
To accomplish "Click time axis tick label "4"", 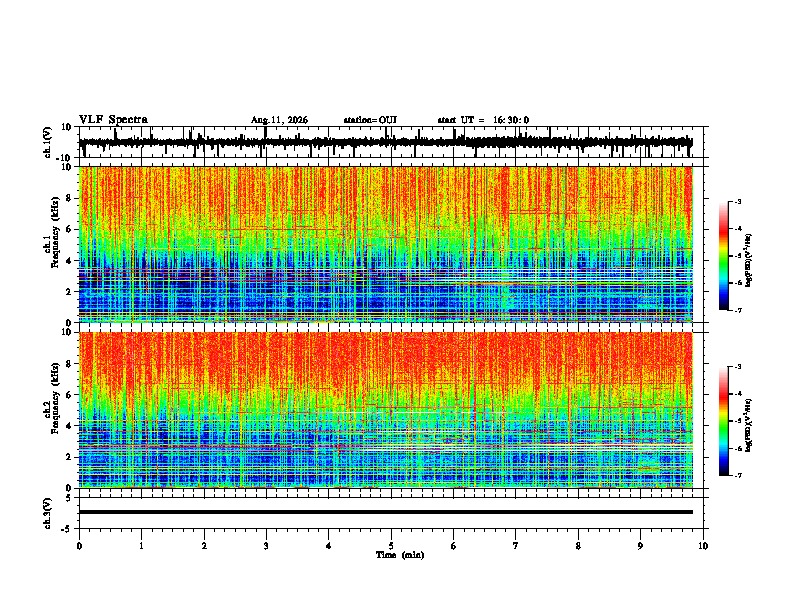I will click(329, 546).
